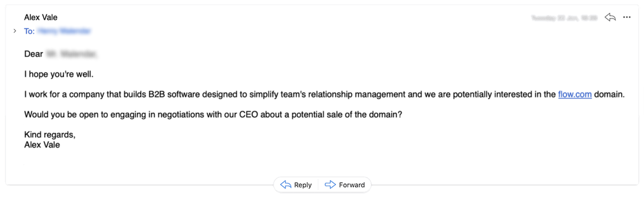The width and height of the screenshot is (644, 203).
Task: Click the blue forward arrow in bottom bar
Action: click(330, 185)
